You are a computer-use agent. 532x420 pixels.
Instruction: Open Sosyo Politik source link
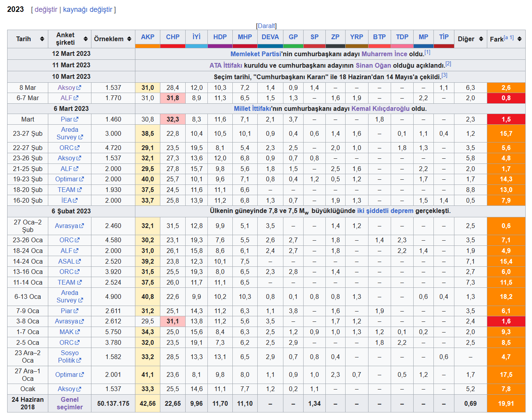[x=69, y=357]
